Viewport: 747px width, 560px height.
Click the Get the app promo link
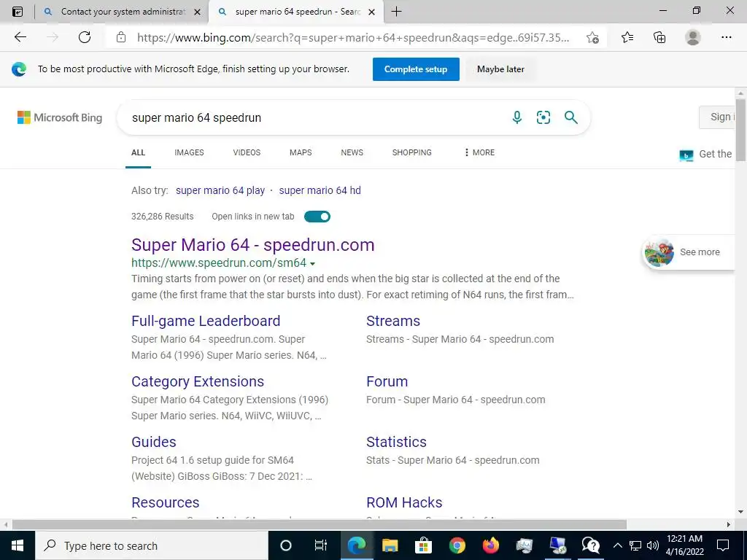(707, 155)
